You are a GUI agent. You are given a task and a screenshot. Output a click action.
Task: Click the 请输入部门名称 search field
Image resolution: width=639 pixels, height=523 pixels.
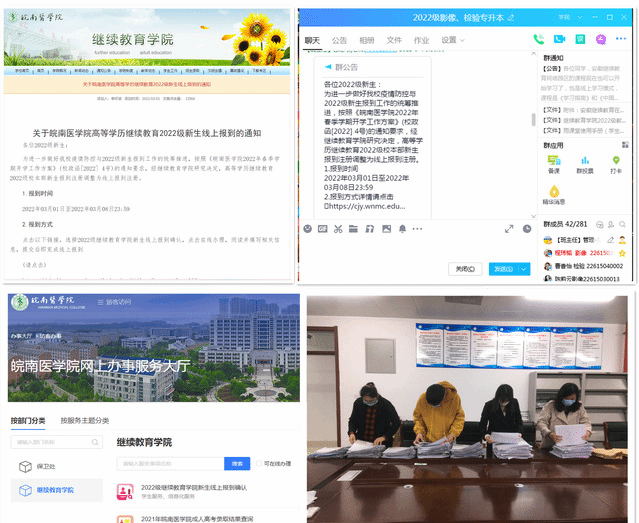[x=55, y=442]
